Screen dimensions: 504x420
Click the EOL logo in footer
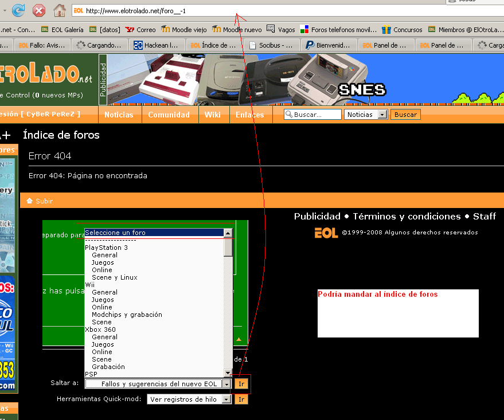[326, 233]
